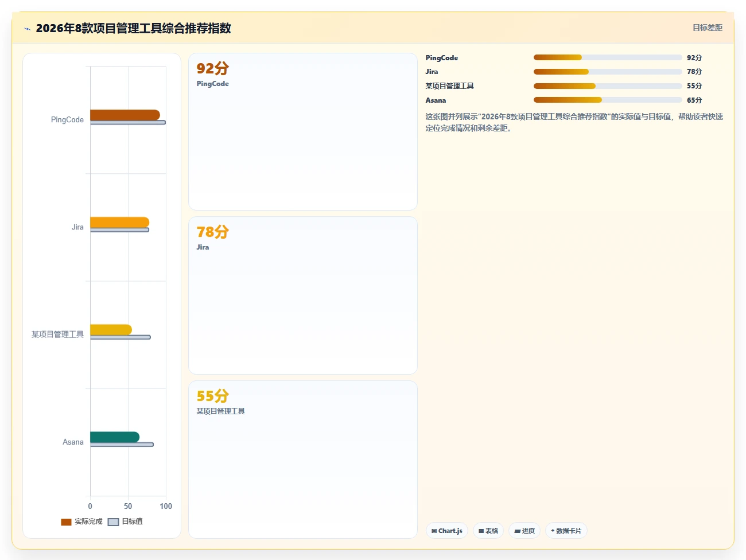The width and height of the screenshot is (746, 560).
Task: Toggle the 实际完成 legend entry
Action: coord(81,522)
